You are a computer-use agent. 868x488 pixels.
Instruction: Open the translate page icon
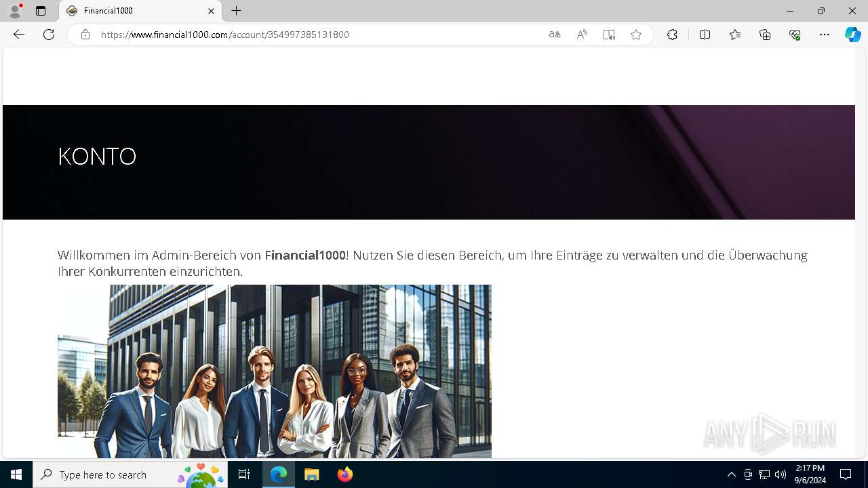pos(555,35)
